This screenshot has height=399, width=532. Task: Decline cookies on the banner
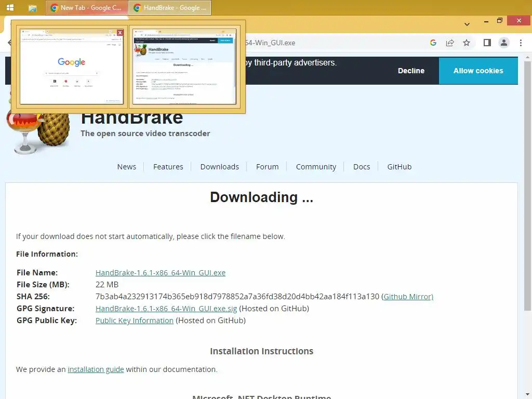point(411,71)
